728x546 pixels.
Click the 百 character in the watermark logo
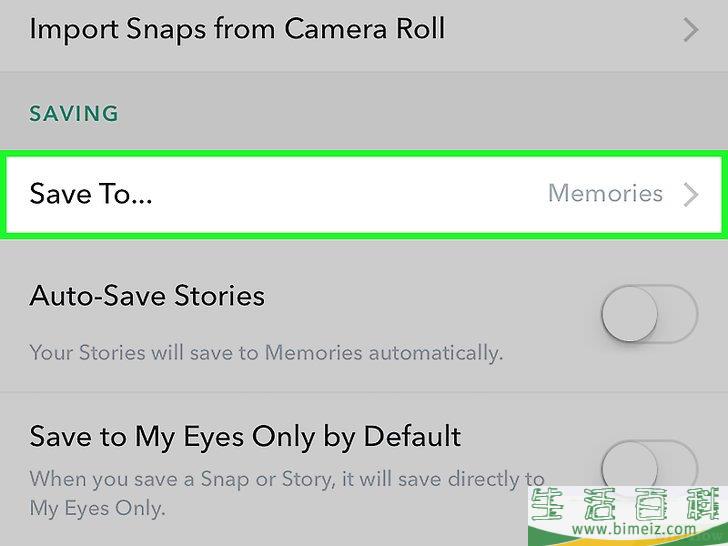coord(651,505)
